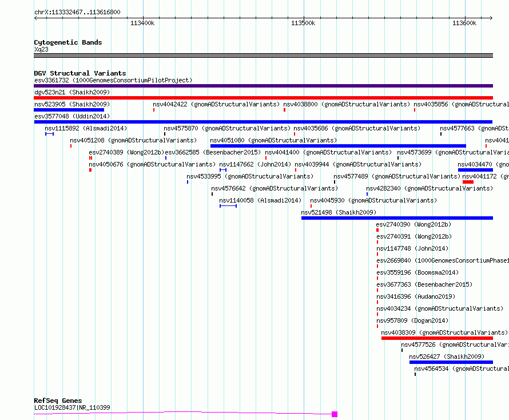This screenshot has height=420, width=509.
Task: Open nsv4051208 variant label
Action: (133, 140)
